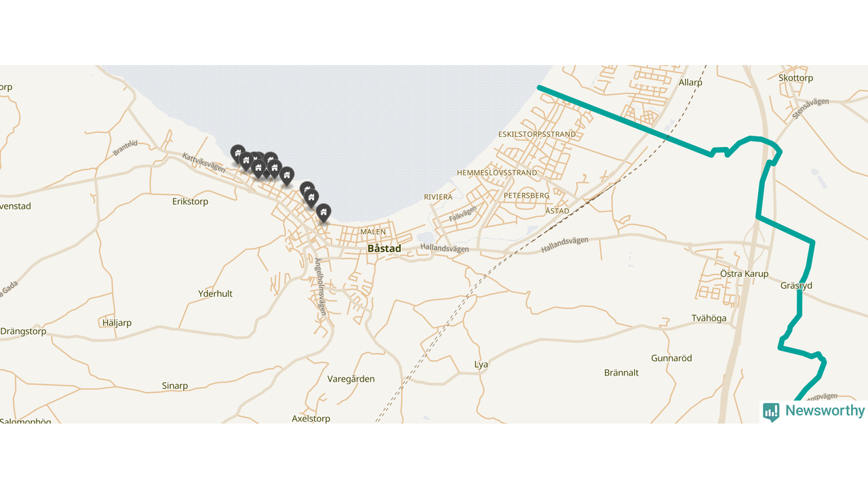
Task: Click the Grästyd label by the teal line
Action: coord(796,286)
